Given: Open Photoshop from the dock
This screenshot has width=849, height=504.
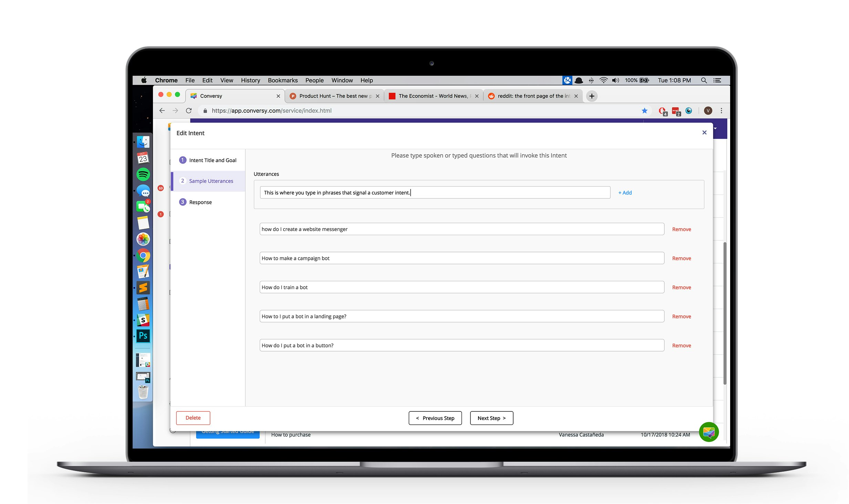Looking at the screenshot, I should point(143,336).
